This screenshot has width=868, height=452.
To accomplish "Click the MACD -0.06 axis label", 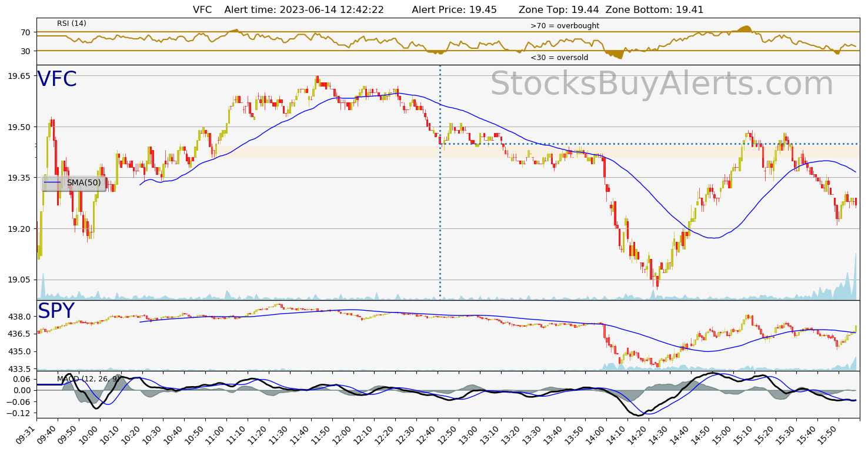I will [x=19, y=402].
